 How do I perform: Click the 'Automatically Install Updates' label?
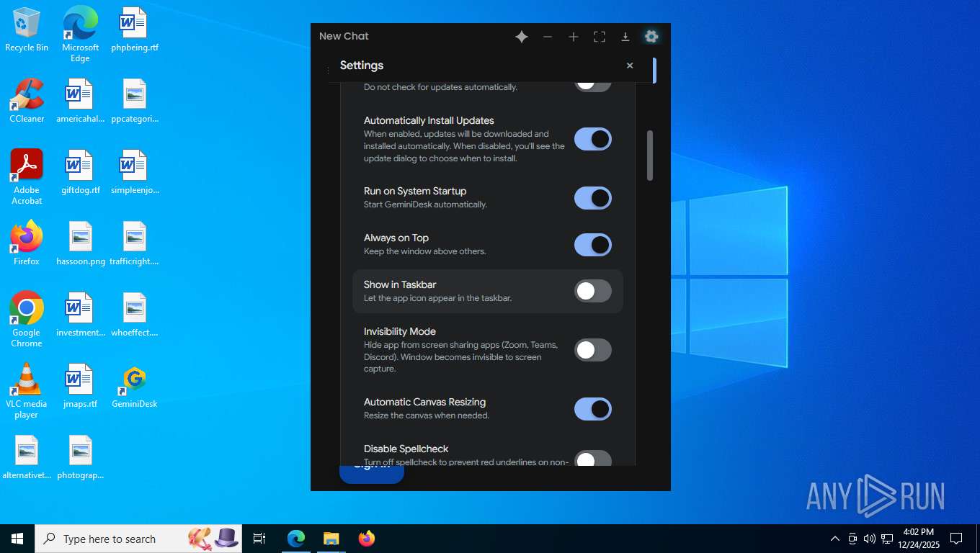click(429, 120)
